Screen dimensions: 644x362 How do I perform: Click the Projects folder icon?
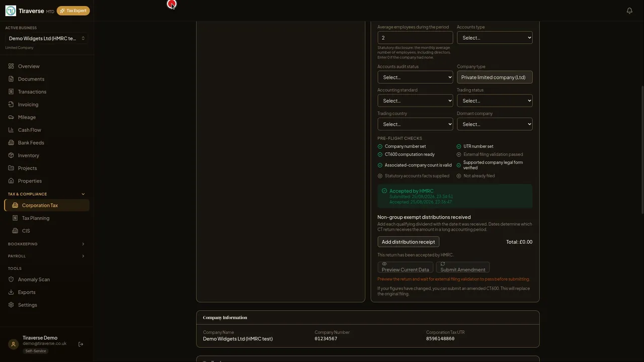coord(11,168)
